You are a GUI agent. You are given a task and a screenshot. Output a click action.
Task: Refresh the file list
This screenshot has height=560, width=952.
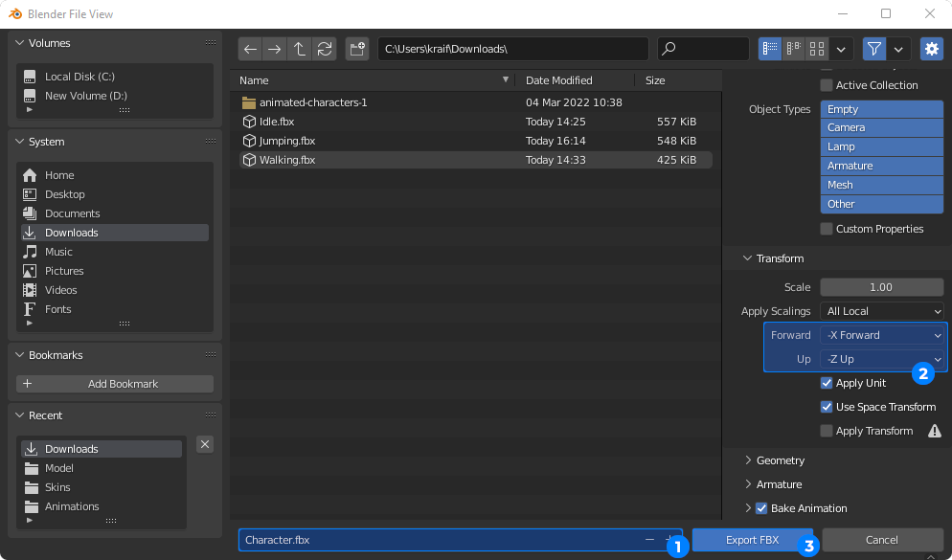coord(325,49)
